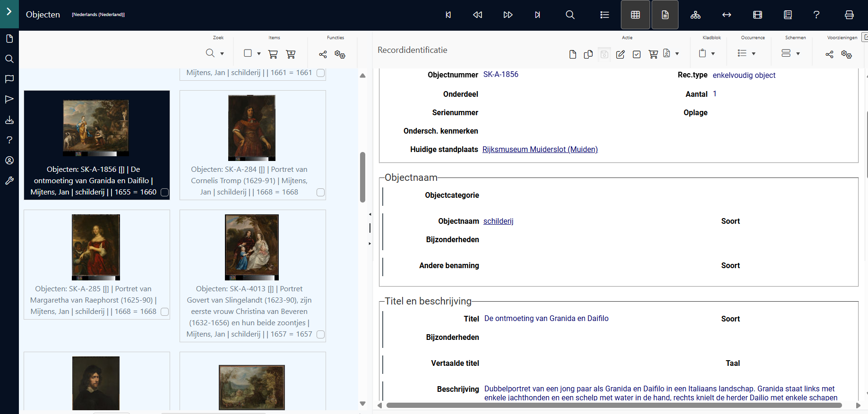Screen dimensions: 868x414
Task: Click the gallery vertical scrollbar thumb
Action: (x=362, y=177)
